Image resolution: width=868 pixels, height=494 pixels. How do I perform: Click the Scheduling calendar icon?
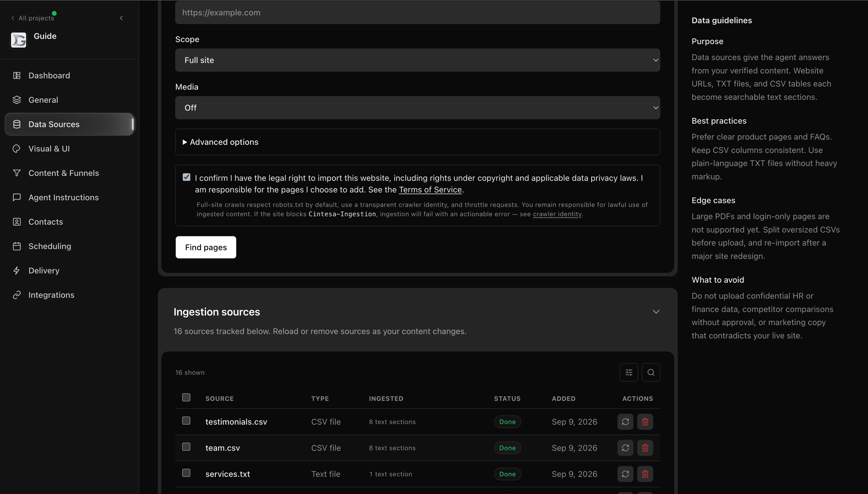coord(17,246)
